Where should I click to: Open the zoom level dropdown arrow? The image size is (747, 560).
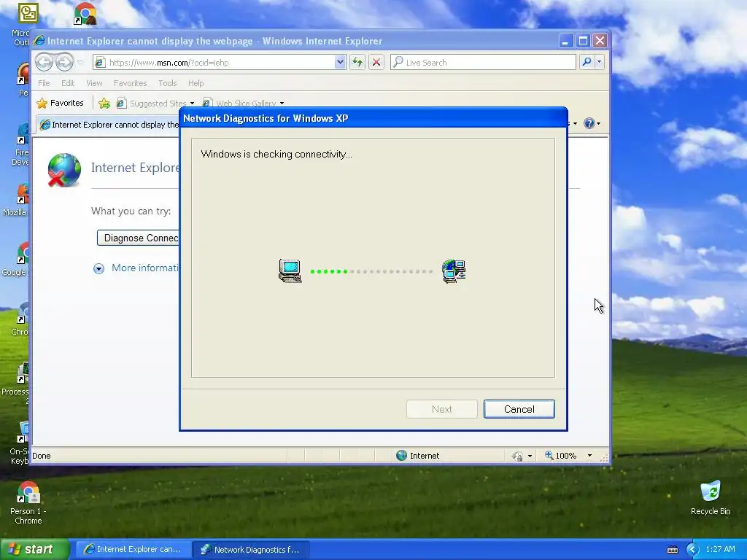[x=589, y=456]
